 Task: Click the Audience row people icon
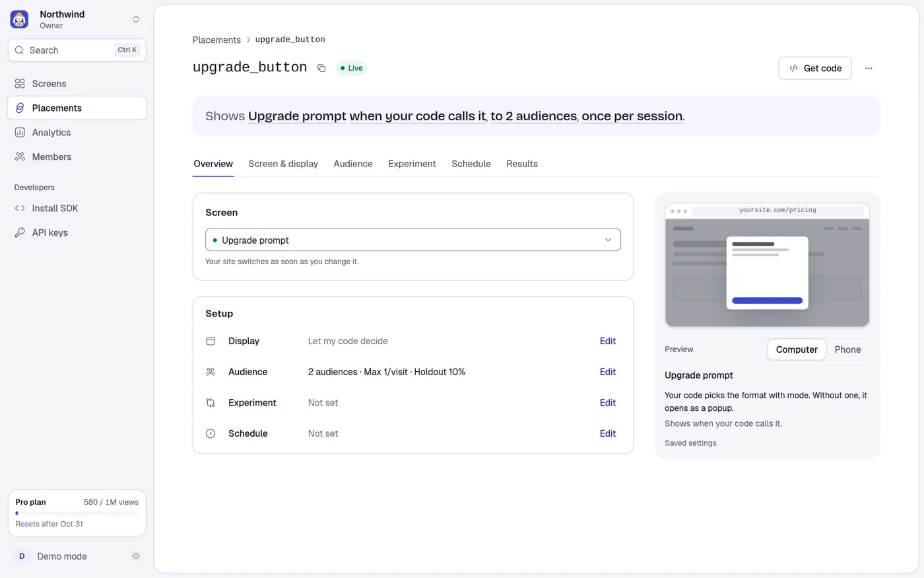tap(211, 372)
